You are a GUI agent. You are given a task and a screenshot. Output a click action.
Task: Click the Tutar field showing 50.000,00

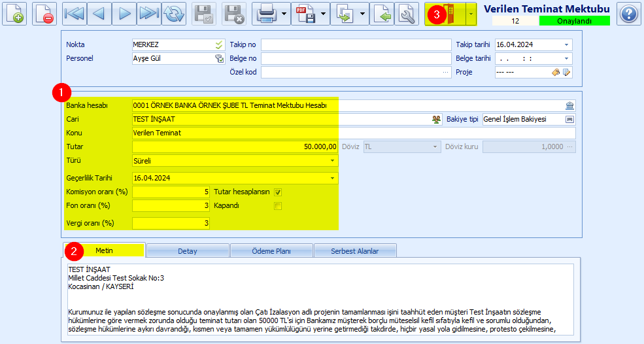235,146
